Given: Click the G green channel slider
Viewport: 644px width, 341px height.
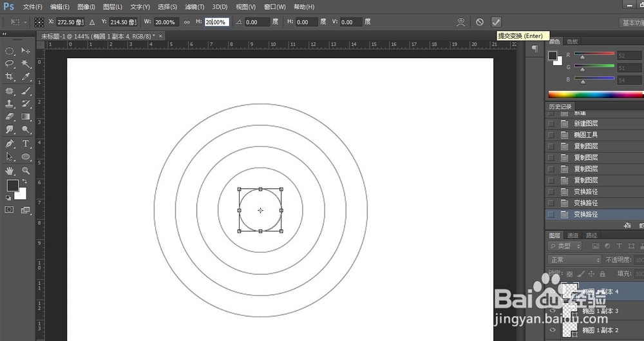Looking at the screenshot, I should pos(594,67).
